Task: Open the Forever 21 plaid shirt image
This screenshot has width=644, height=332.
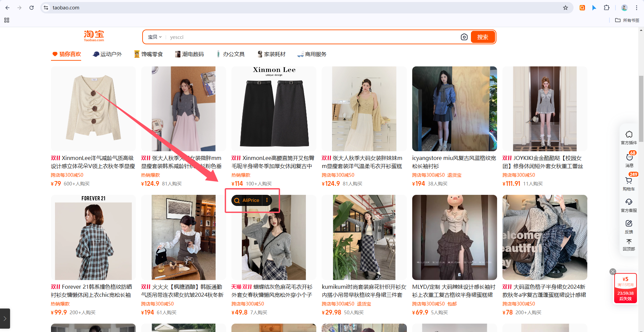Action: pos(93,237)
